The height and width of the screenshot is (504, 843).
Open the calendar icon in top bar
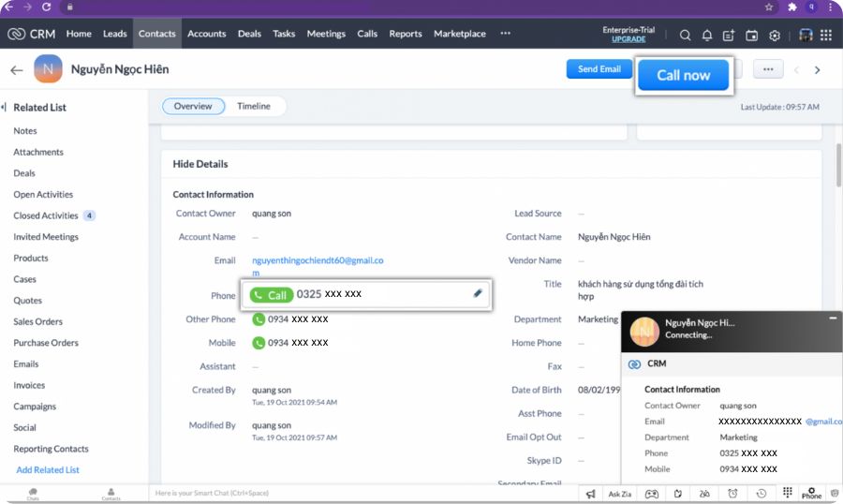(751, 36)
